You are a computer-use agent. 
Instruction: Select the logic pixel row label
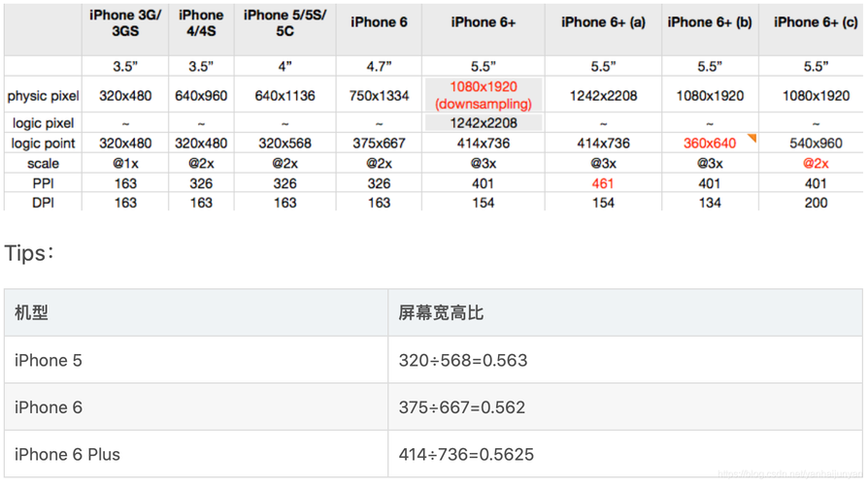coord(43,123)
